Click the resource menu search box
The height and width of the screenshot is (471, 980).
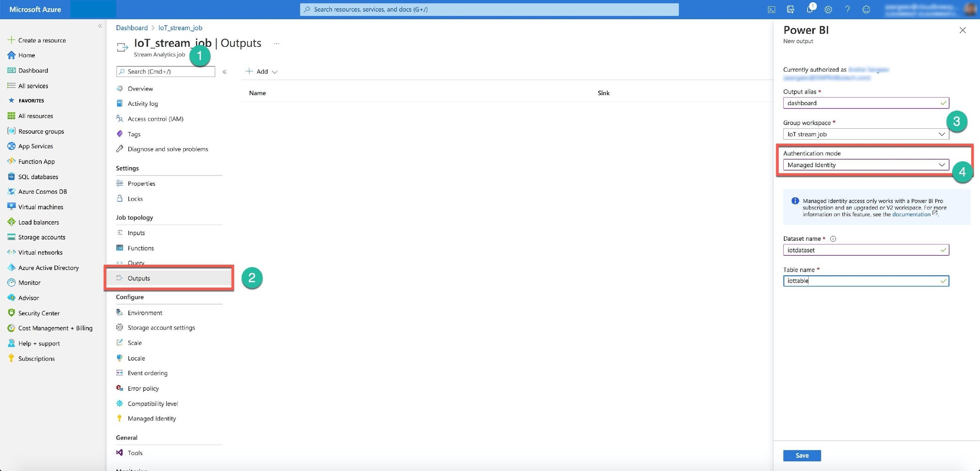point(165,71)
